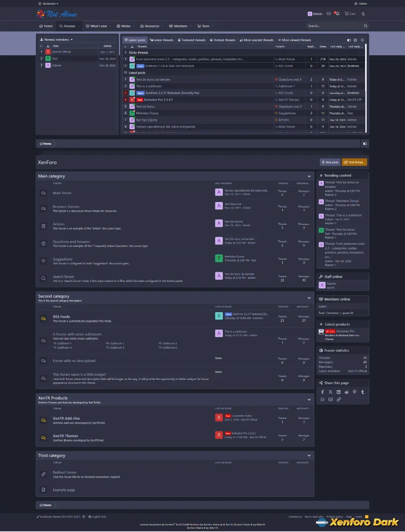Toggle dark mode moon icon in header

[363, 14]
